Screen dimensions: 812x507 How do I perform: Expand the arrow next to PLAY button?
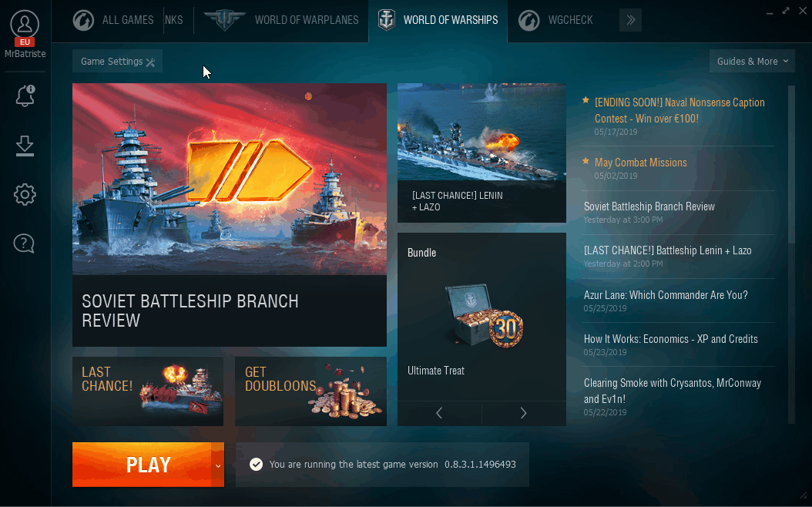point(217,465)
